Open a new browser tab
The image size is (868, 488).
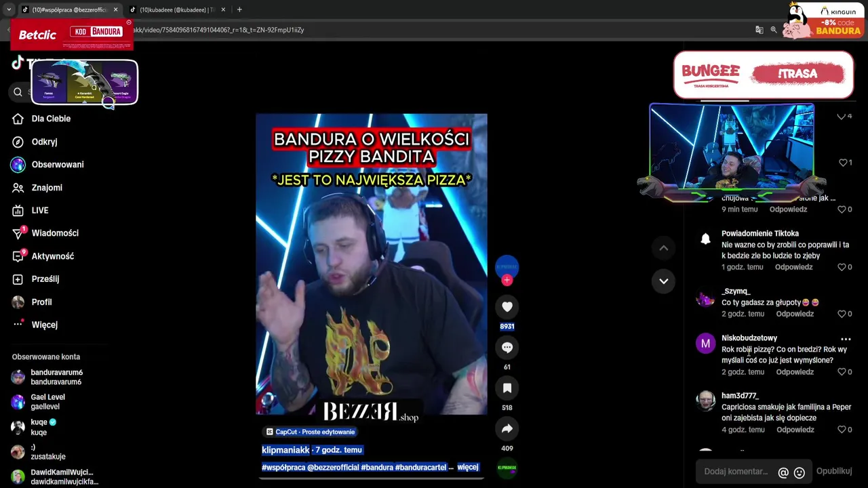pos(239,9)
